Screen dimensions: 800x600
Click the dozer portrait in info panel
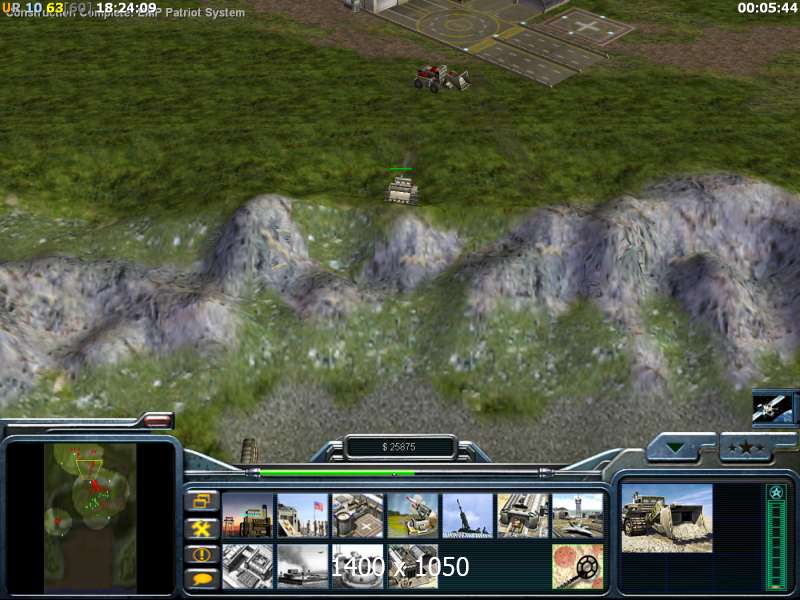click(667, 518)
